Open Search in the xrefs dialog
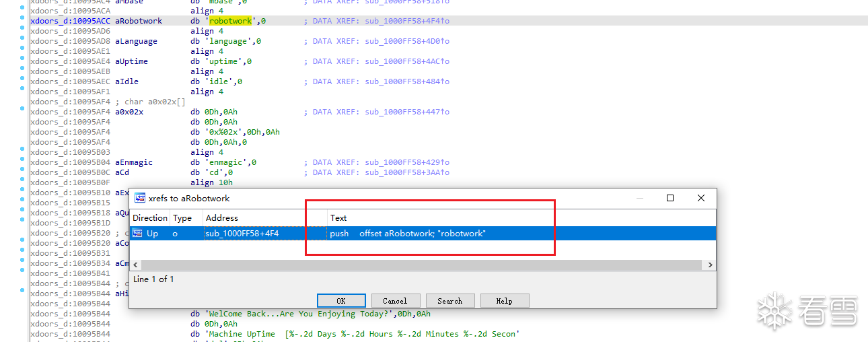The image size is (868, 342). click(449, 301)
